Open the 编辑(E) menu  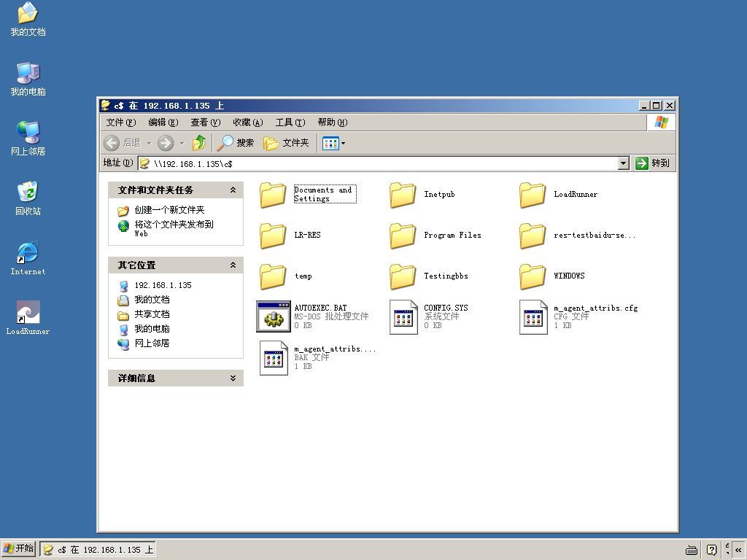163,122
